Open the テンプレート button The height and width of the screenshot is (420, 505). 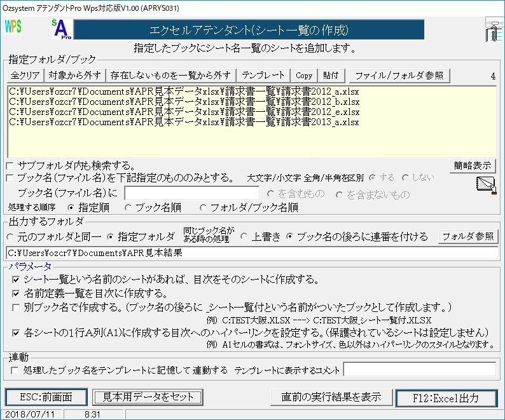coord(263,76)
